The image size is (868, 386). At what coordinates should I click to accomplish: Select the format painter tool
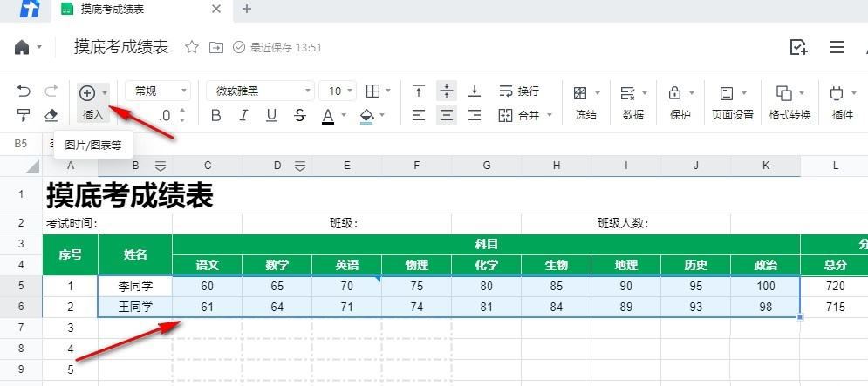tap(24, 115)
